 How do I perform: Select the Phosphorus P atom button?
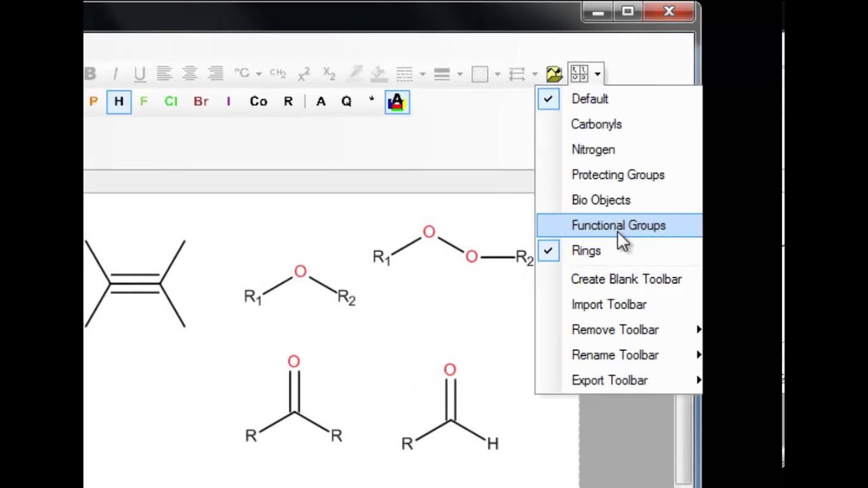94,102
